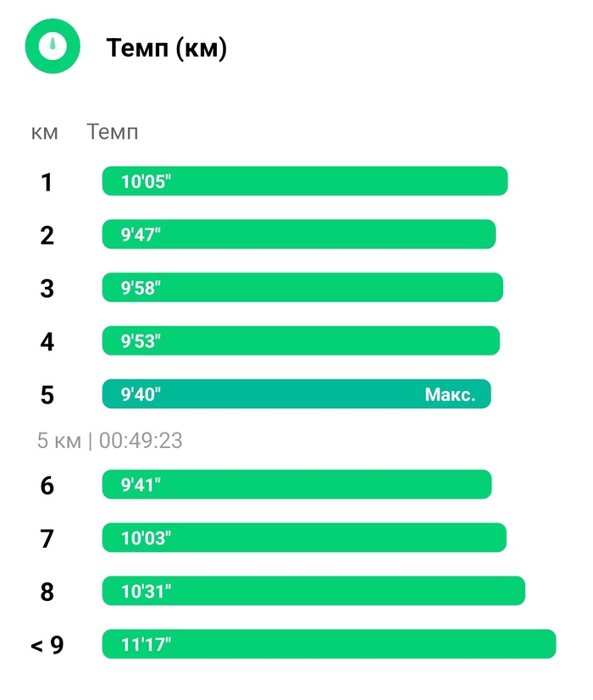Image resolution: width=593 pixels, height=700 pixels.
Task: Click the 9'58" pace bar
Action: point(302,288)
